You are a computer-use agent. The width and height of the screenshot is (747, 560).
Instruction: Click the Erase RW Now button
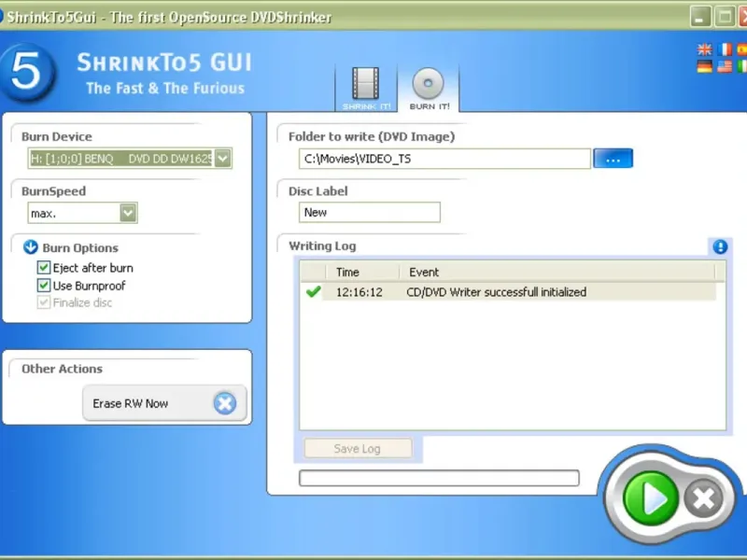coord(164,403)
